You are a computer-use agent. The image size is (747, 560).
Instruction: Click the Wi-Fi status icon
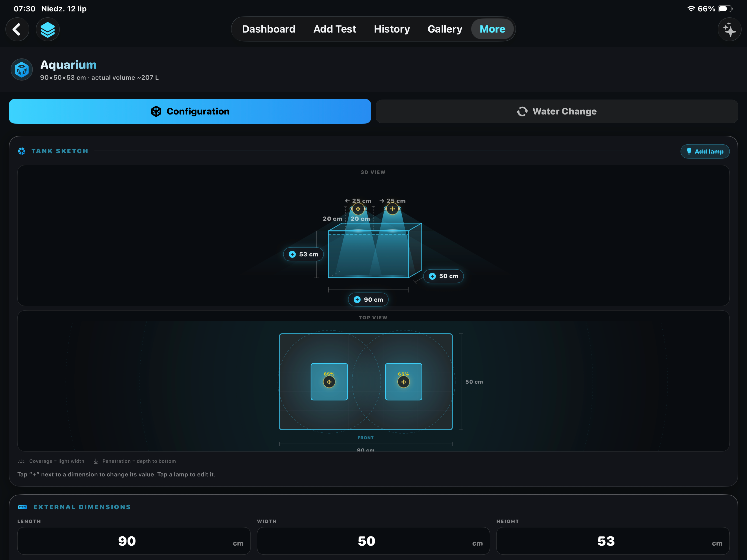(x=691, y=9)
